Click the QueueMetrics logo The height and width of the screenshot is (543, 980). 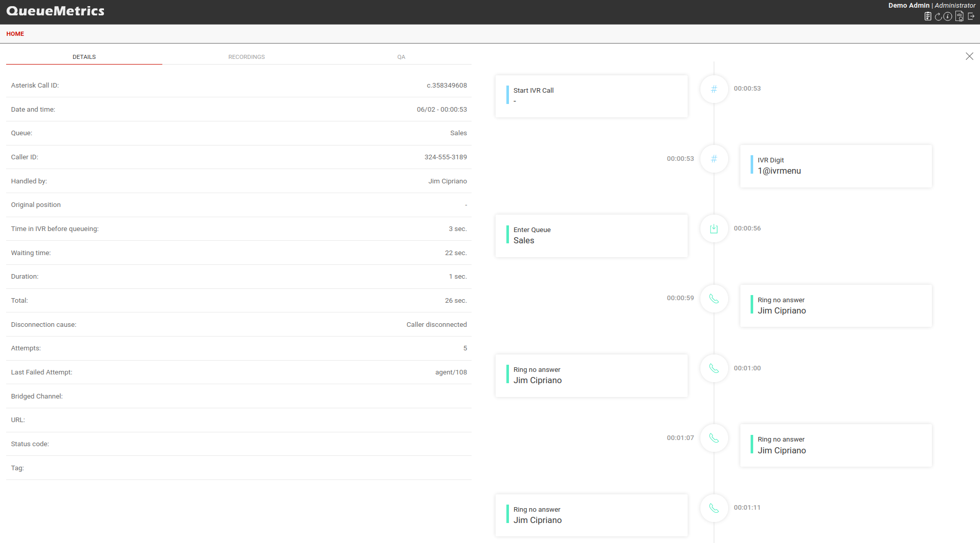[55, 11]
